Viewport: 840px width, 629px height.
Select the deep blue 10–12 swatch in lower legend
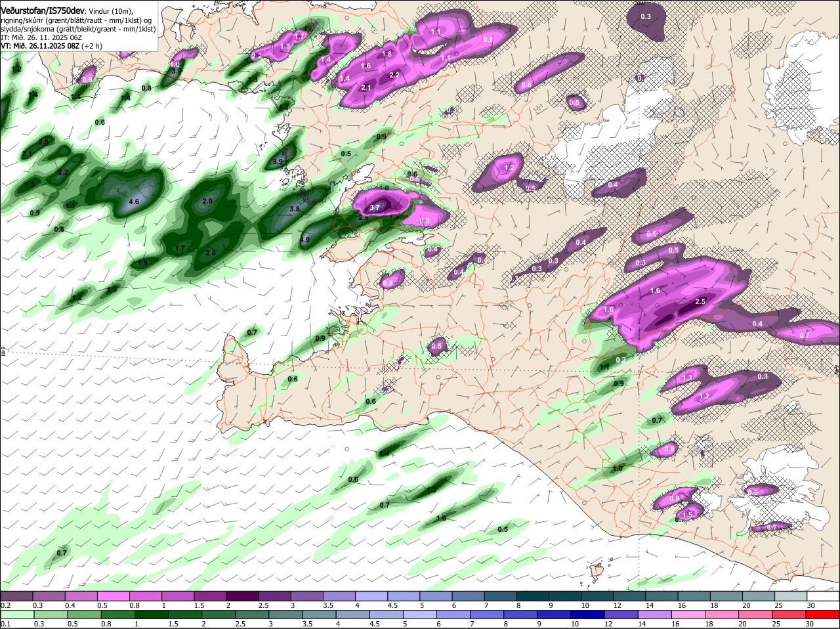[x=588, y=614]
